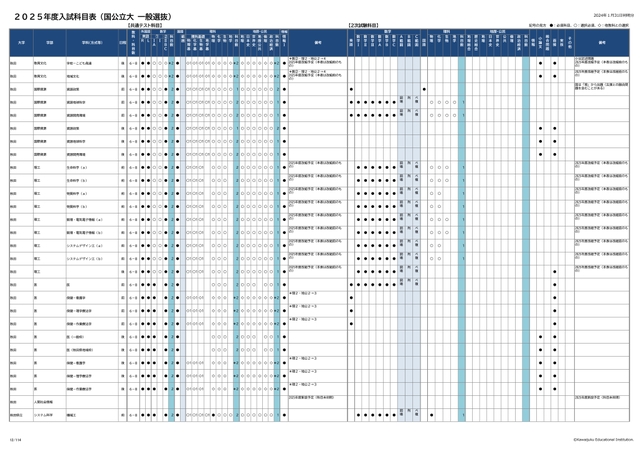Click the 12/114 page number
This screenshot has height=455, width=644.
pyautogui.click(x=15, y=438)
